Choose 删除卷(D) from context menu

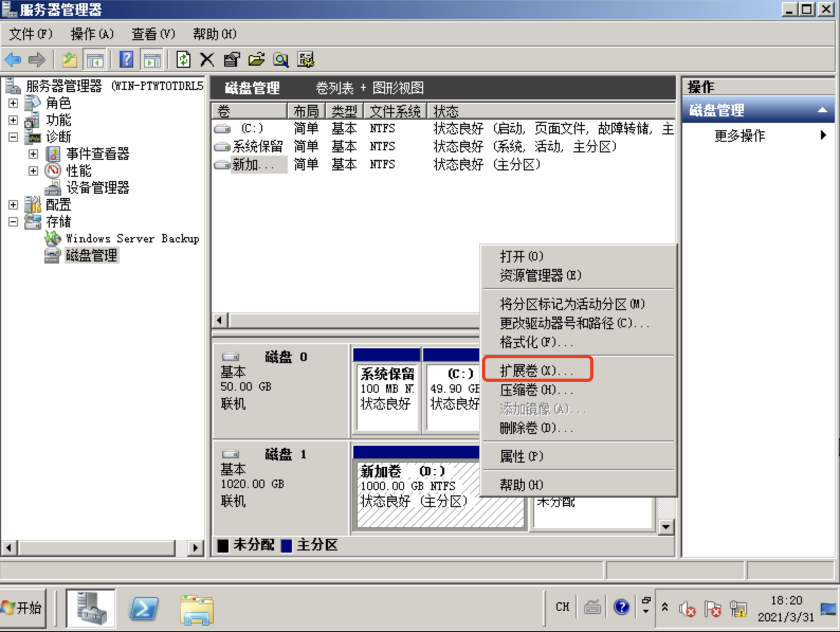[x=579, y=428]
